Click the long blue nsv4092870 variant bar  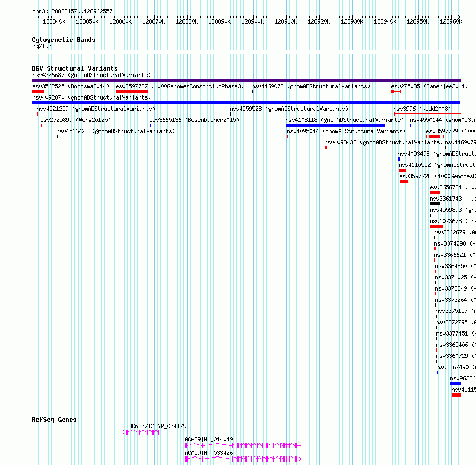(x=246, y=103)
